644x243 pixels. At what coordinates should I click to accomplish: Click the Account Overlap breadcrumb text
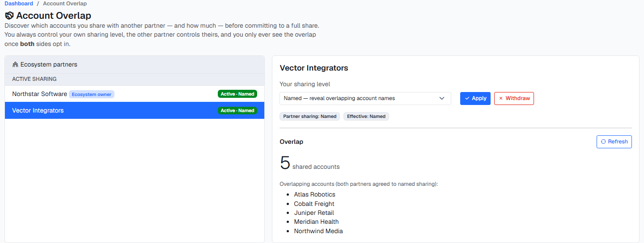pyautogui.click(x=65, y=4)
